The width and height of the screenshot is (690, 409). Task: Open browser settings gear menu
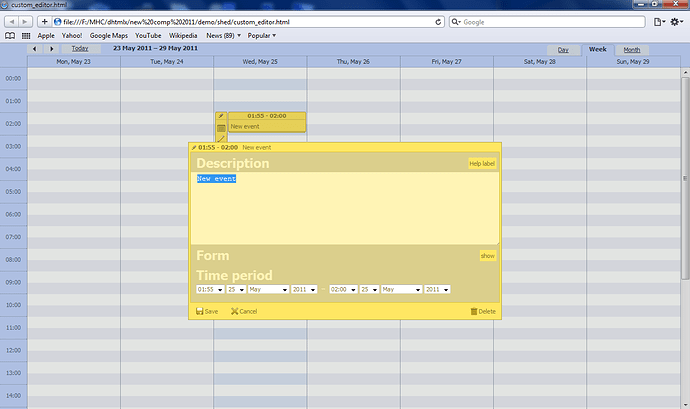pyautogui.click(x=676, y=22)
